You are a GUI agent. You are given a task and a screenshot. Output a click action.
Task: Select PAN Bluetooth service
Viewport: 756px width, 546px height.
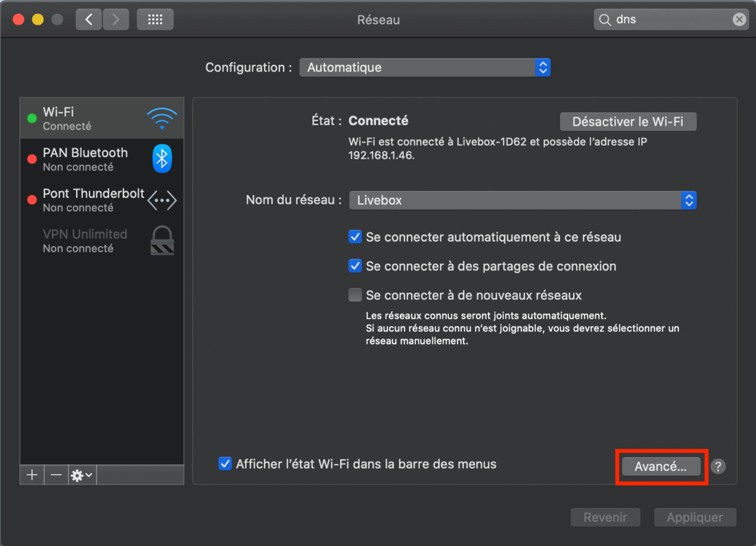coord(102,159)
